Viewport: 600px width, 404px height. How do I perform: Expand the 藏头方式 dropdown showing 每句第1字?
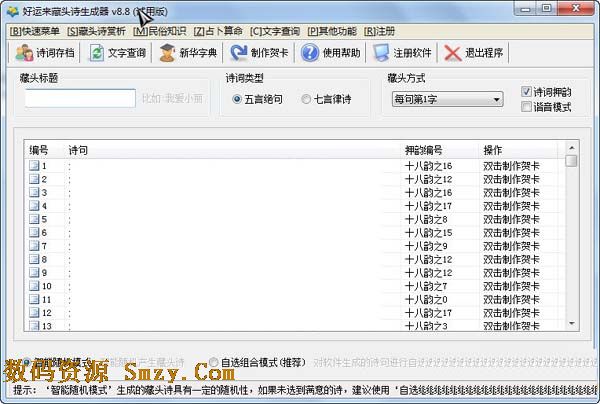[x=447, y=99]
